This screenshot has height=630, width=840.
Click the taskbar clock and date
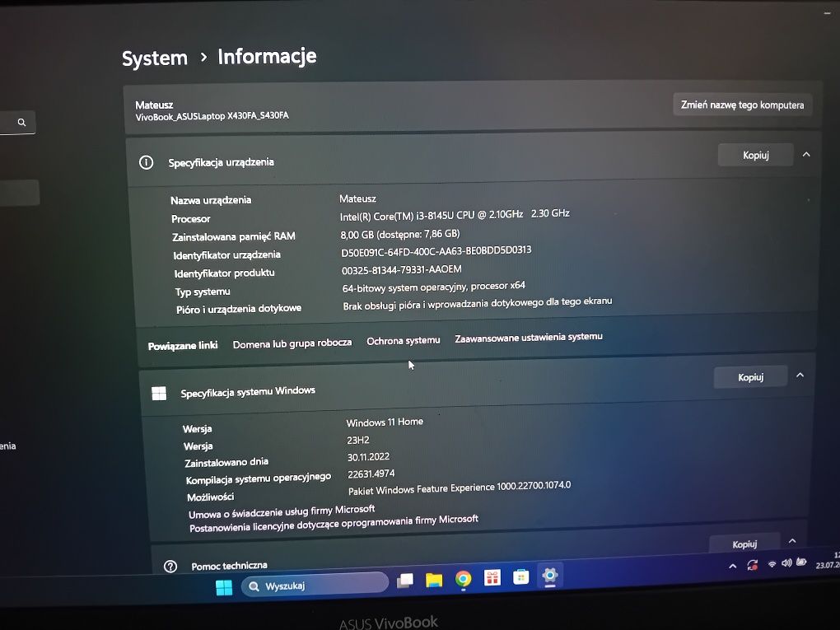coord(828,560)
